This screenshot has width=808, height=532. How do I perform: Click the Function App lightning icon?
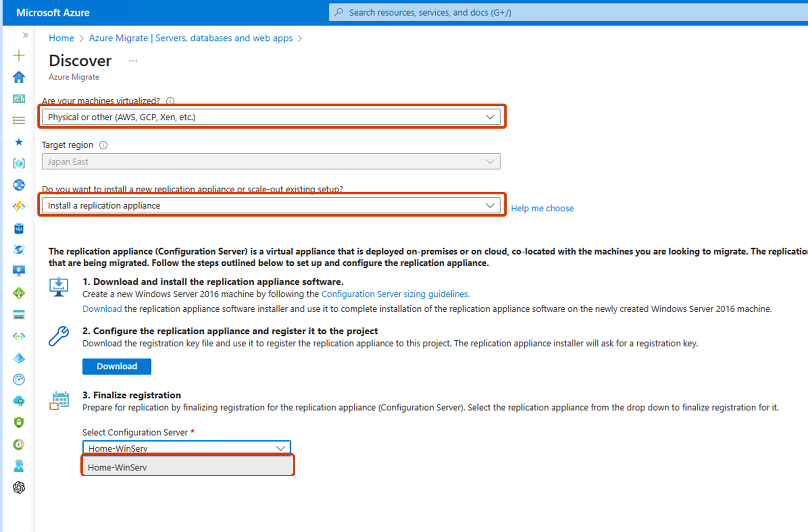(x=18, y=207)
